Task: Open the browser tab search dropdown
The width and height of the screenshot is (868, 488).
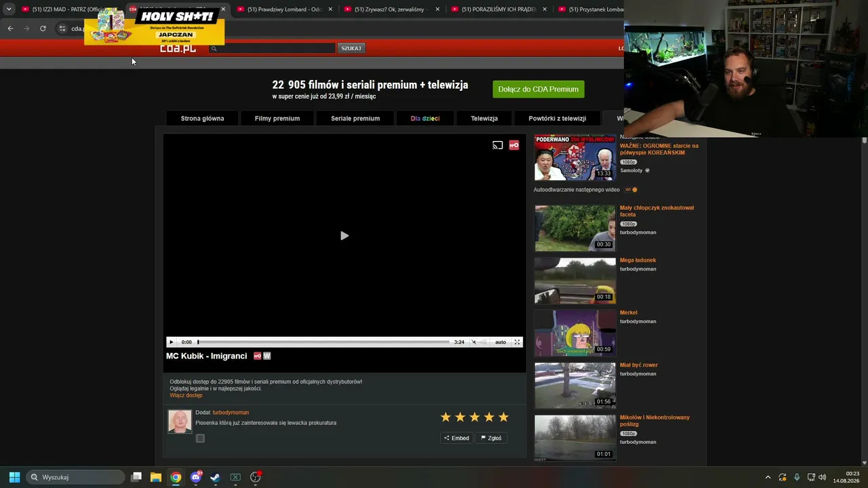Action: [x=9, y=9]
